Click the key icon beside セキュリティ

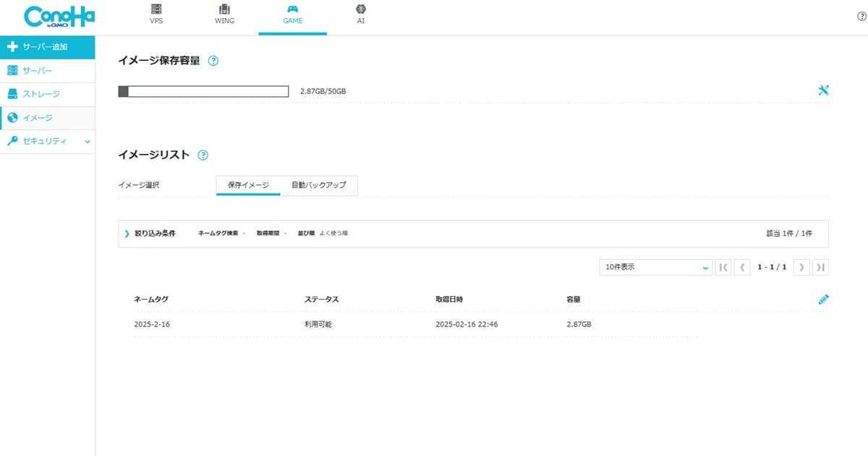(x=12, y=141)
